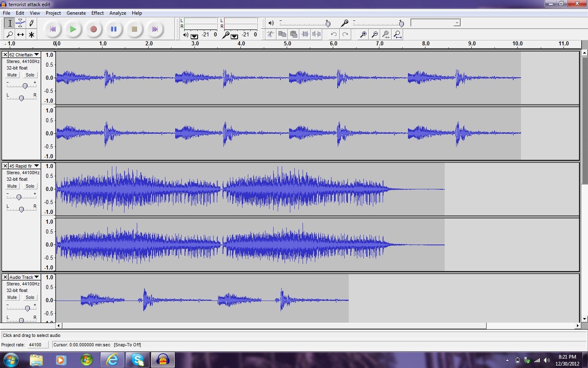Click Trim outside selection icon
The image size is (588, 368).
coord(305,34)
